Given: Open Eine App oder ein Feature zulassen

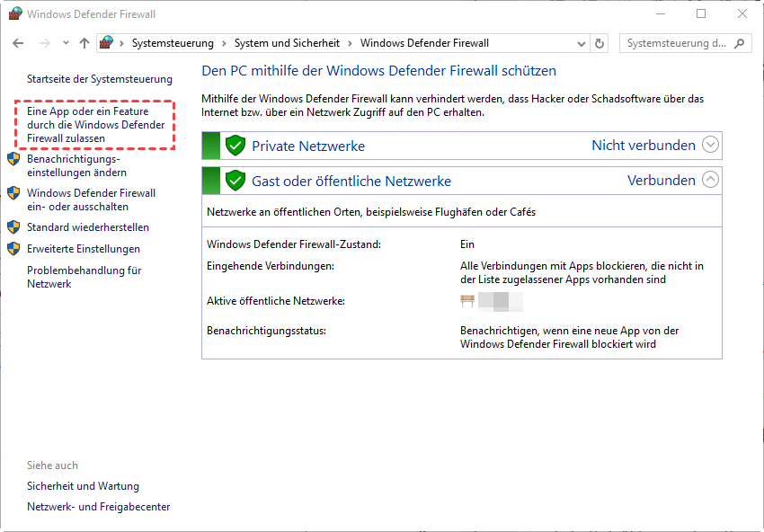Looking at the screenshot, I should [95, 125].
